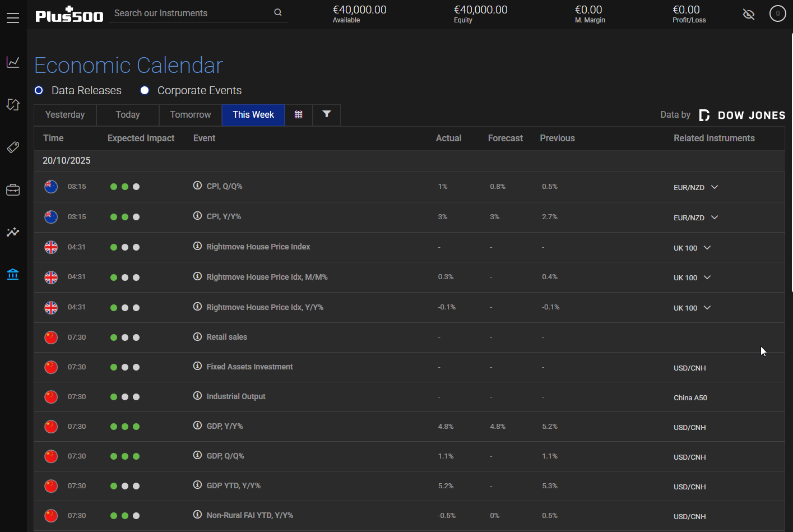Click the price tag sidebar icon

point(13,147)
